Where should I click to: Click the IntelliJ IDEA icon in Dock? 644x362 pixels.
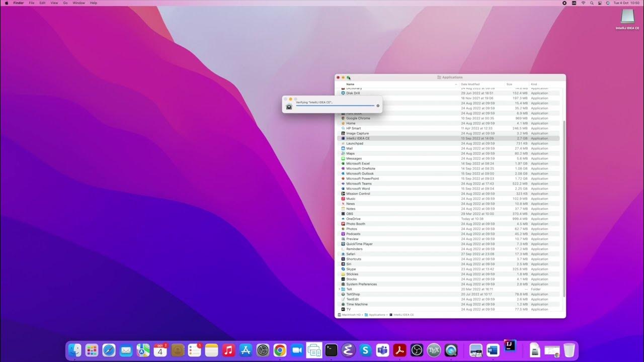510,346
